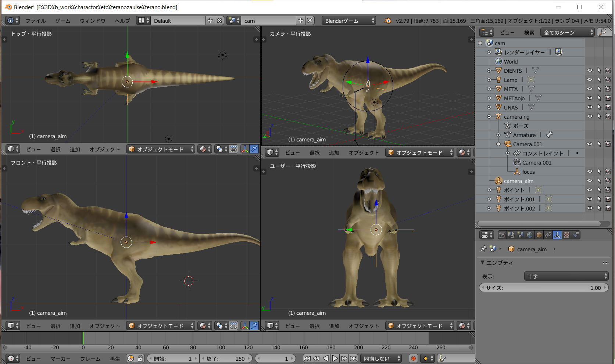Open the World properties globe icon
The height and width of the screenshot is (364, 615).
(530, 235)
